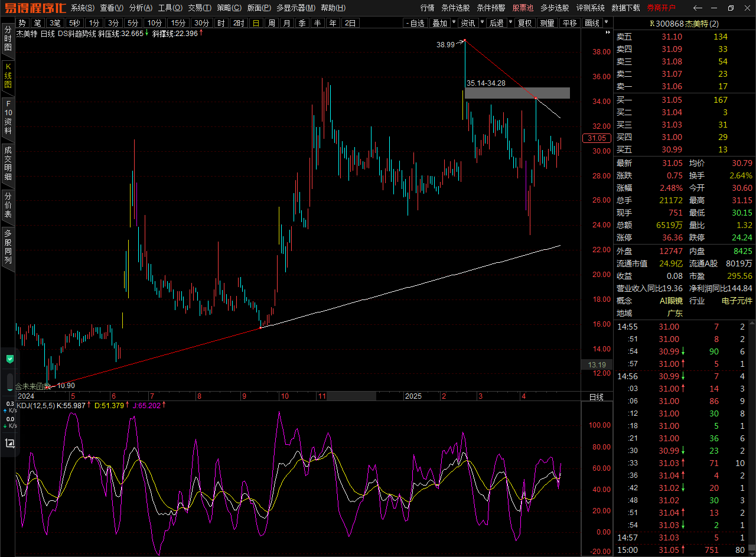Select the 势 chart mode button
Screen dimensions: 756x557
22,23
